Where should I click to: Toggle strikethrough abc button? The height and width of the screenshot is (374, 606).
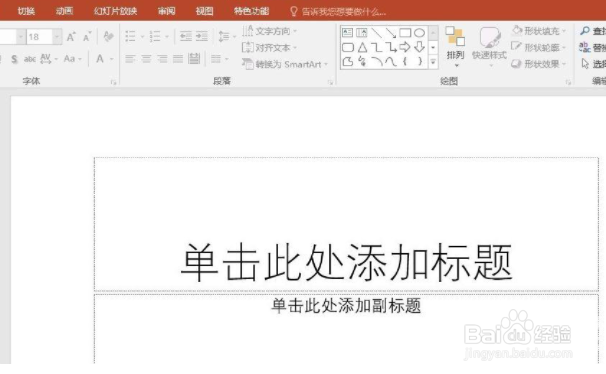click(30, 59)
